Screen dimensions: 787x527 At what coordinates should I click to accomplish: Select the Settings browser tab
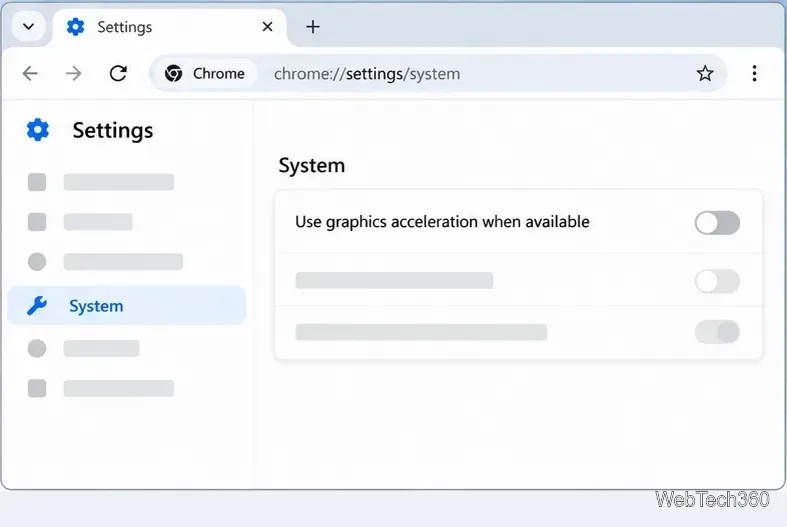coord(170,27)
